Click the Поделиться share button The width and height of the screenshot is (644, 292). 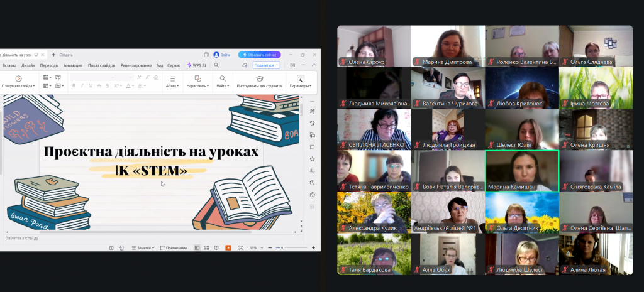tap(266, 65)
